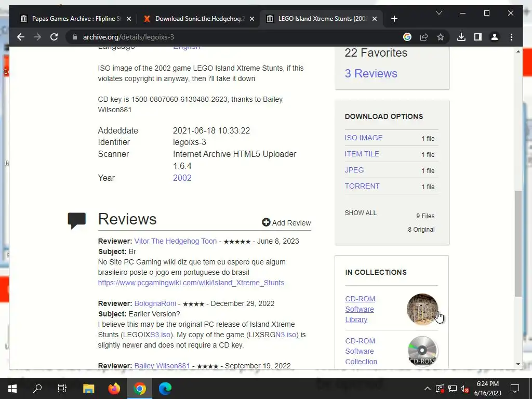The height and width of the screenshot is (399, 532).
Task: Close the LEGO Island Xtreme Stunts tab
Action: point(375,19)
